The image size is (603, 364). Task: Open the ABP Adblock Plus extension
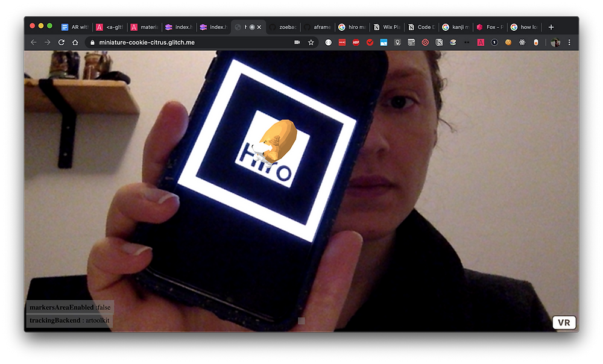point(356,42)
